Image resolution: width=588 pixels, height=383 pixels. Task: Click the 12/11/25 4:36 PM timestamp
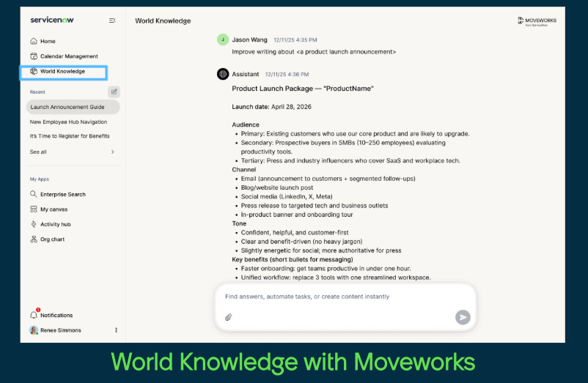click(287, 75)
